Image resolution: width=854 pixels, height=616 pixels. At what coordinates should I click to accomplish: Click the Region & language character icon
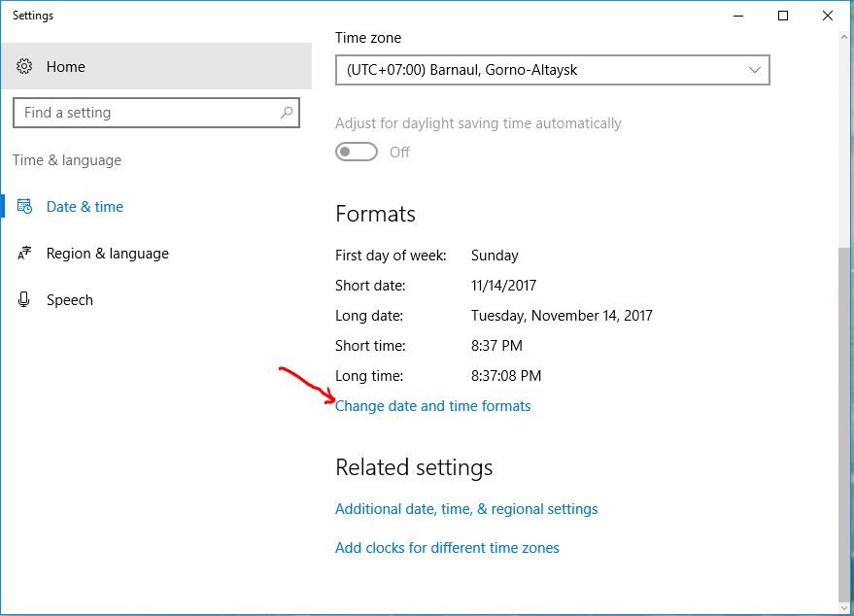click(x=25, y=254)
